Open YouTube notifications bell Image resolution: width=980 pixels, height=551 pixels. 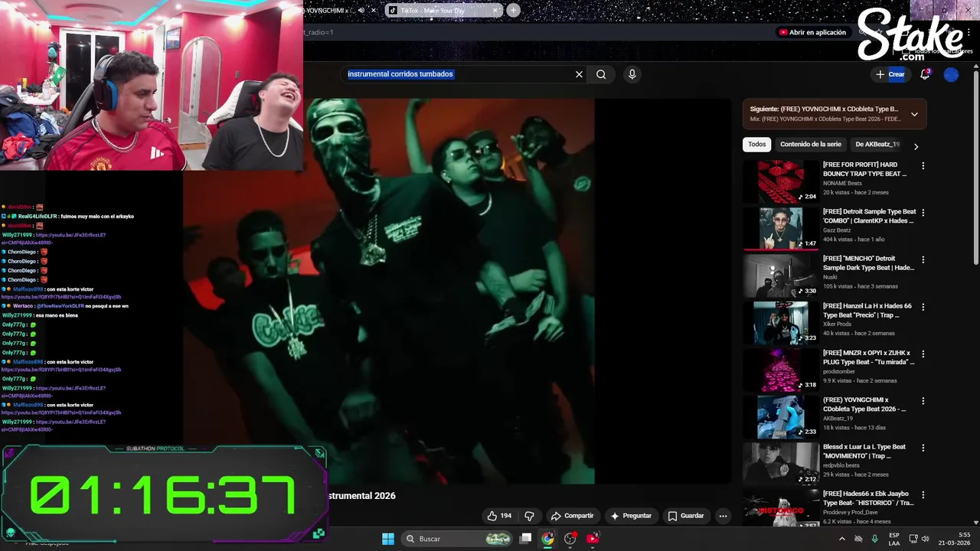click(x=925, y=74)
